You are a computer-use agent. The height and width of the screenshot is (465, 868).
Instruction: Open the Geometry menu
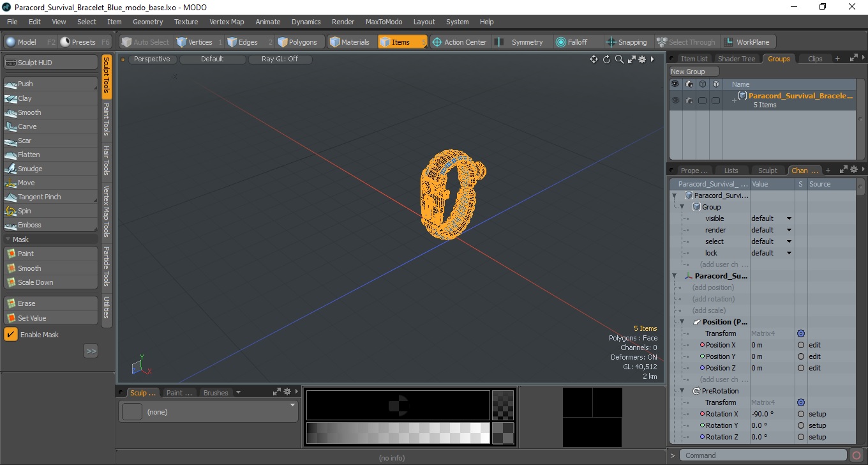pyautogui.click(x=147, y=22)
